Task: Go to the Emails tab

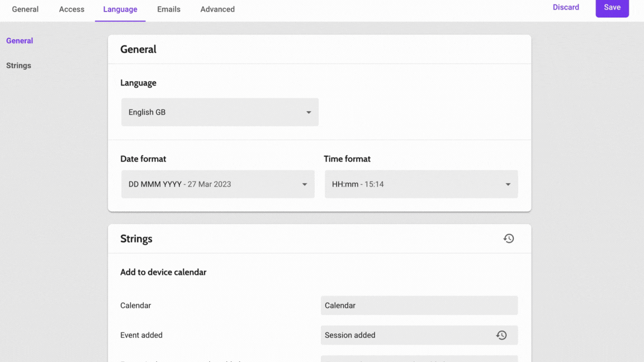Action: pos(168,9)
